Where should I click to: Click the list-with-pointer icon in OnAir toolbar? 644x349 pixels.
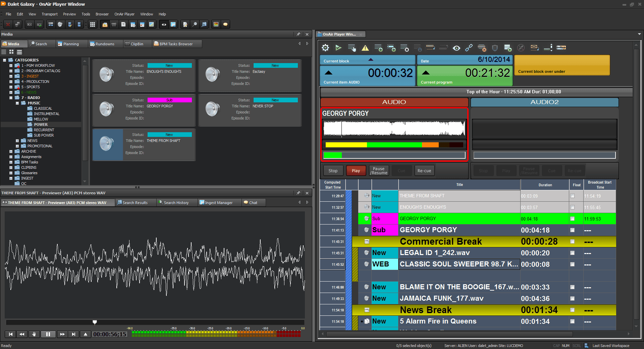(352, 48)
